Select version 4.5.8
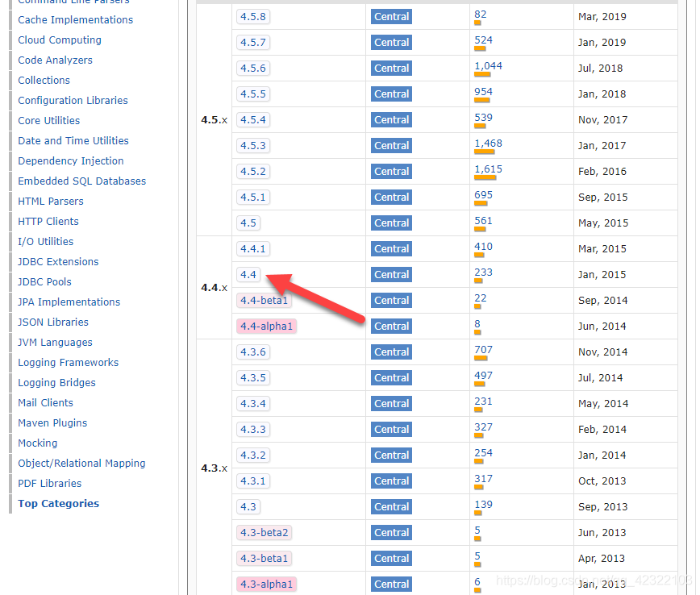 pyautogui.click(x=253, y=16)
